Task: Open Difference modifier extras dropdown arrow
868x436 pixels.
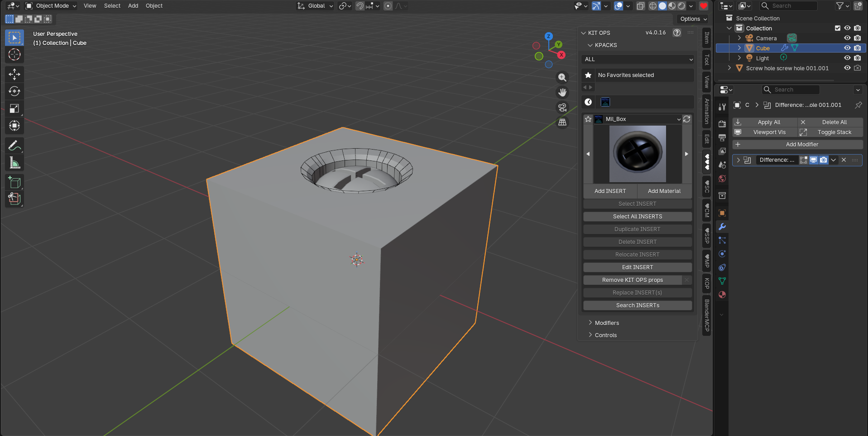Action: click(834, 160)
